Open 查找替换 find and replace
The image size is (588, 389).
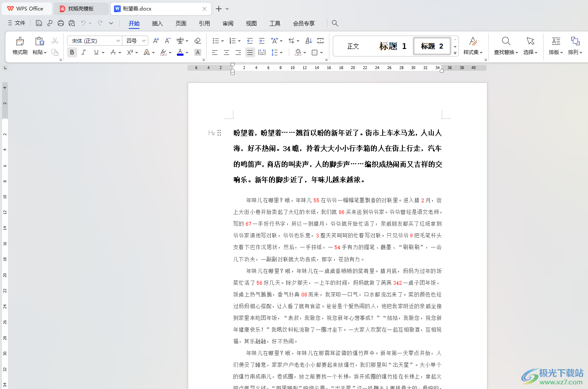[506, 46]
